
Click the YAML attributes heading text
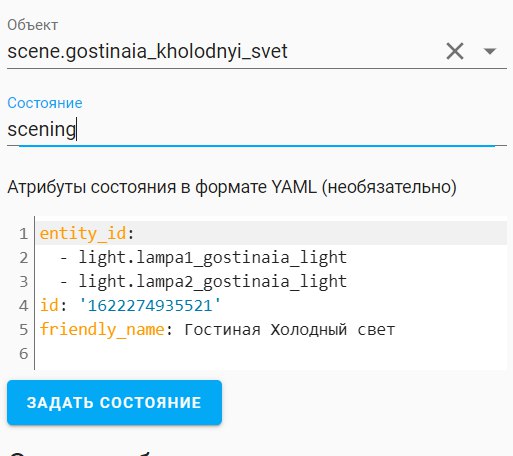(x=232, y=187)
